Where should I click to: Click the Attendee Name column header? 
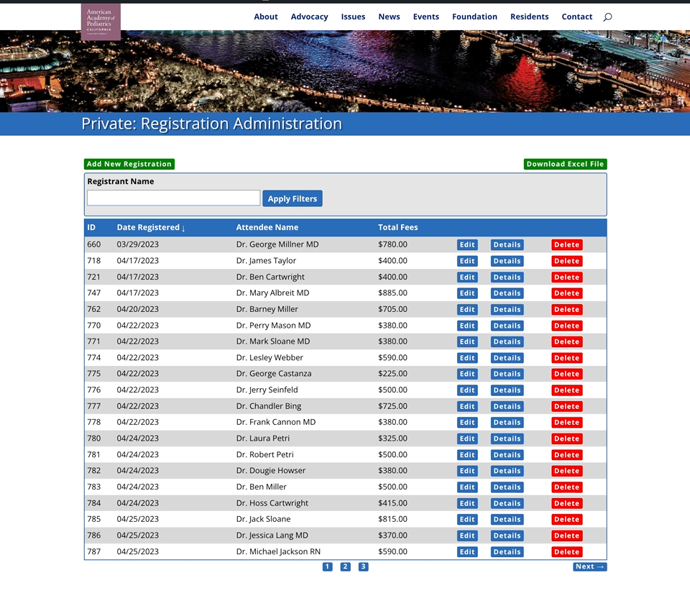click(x=267, y=227)
